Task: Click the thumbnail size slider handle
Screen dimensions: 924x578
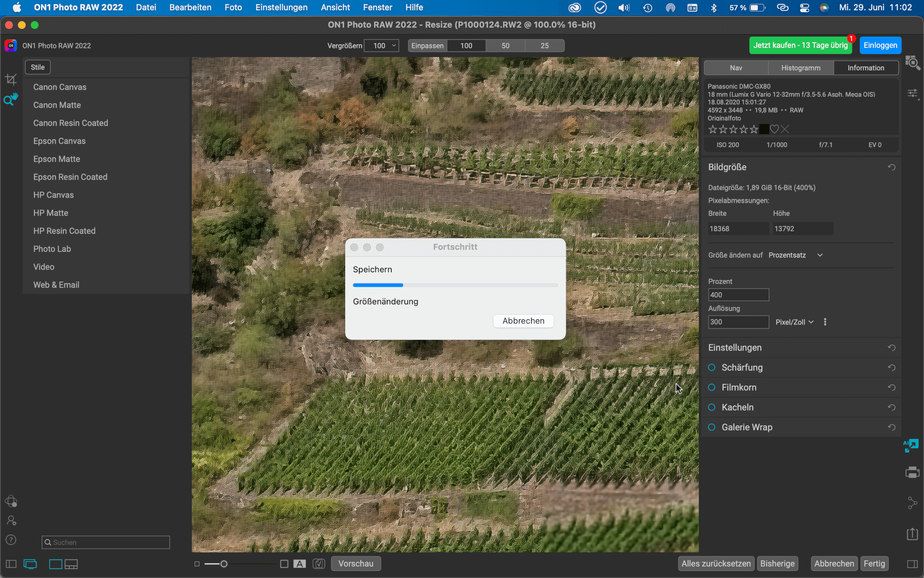Action: click(224, 564)
